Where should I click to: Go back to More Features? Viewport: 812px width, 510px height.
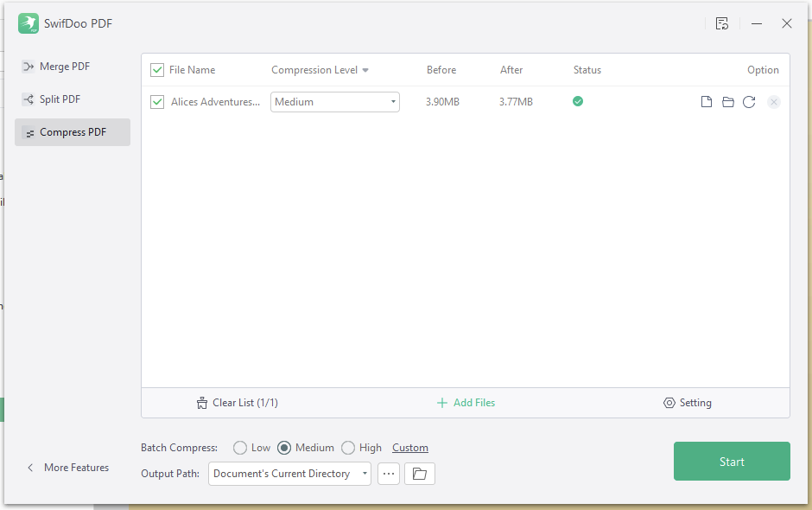point(68,468)
